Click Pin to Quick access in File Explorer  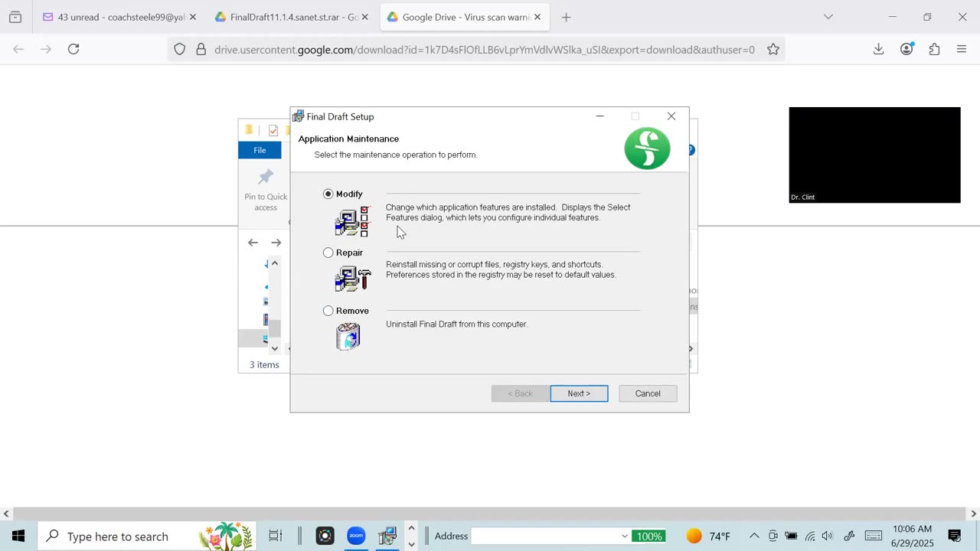(x=266, y=190)
